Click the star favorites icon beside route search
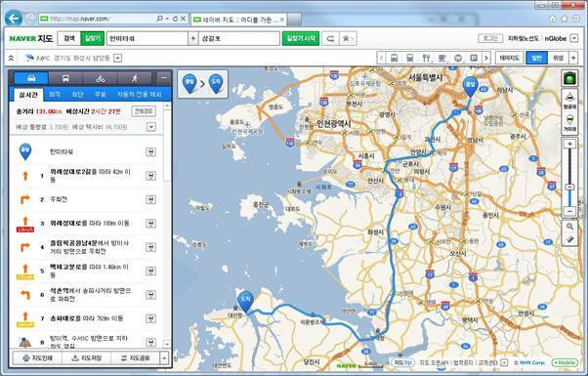The width and height of the screenshot is (588, 376). (348, 38)
